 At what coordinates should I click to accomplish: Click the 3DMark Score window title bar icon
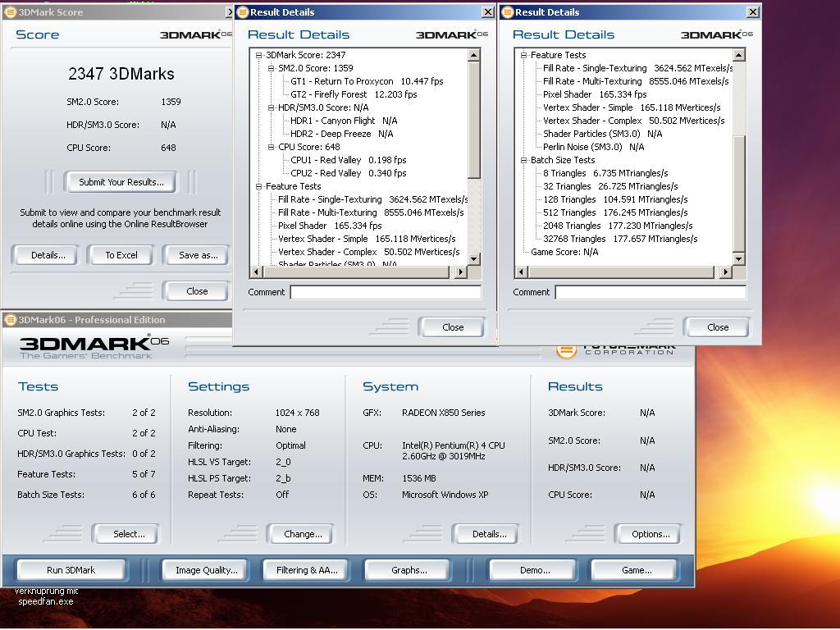[10, 12]
